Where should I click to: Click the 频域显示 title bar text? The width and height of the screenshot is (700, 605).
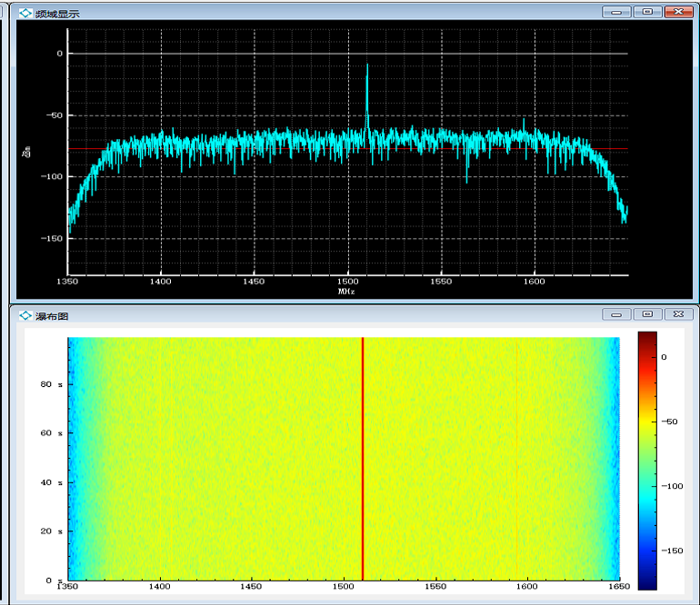point(57,14)
